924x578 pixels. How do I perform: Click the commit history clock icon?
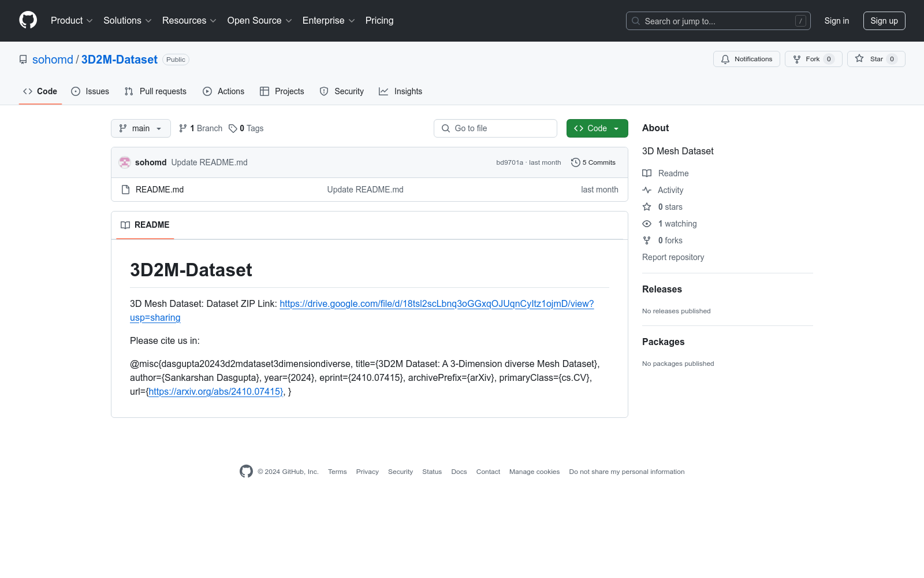point(575,162)
